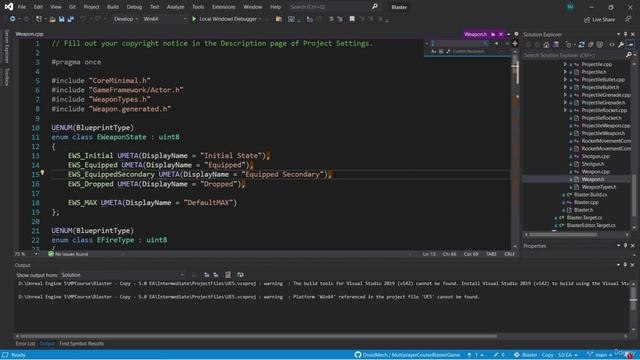This screenshot has height=360, width=640.
Task: Select Weapon.cpp in Solution Explorer
Action: 596,171
